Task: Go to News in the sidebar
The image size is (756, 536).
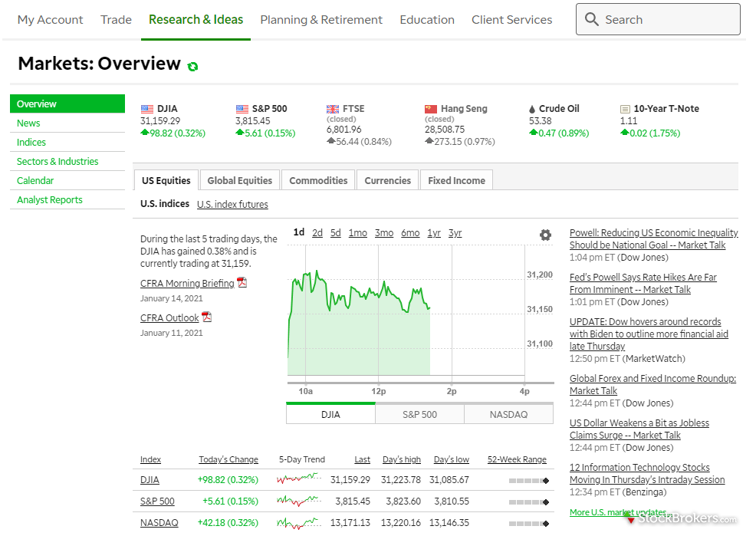Action: [x=28, y=123]
